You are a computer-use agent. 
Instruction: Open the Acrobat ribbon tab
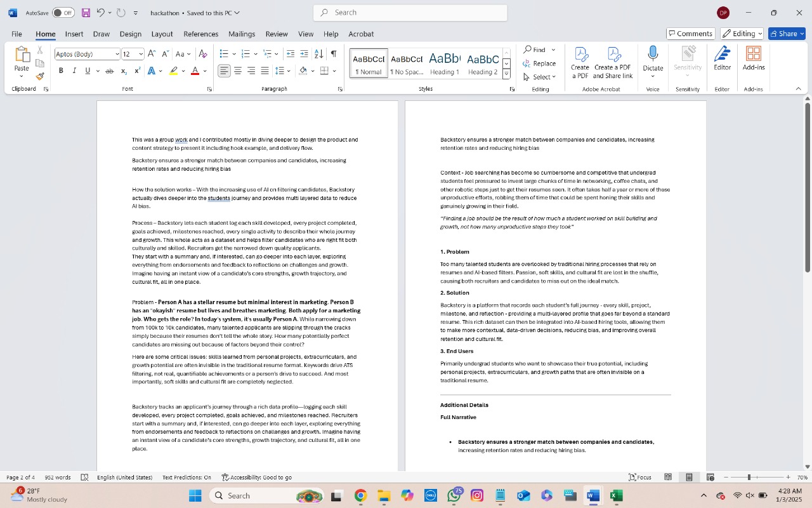(361, 34)
